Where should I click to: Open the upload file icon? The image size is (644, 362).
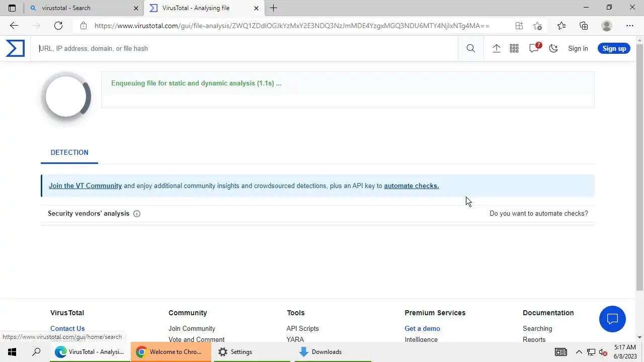[x=496, y=48]
